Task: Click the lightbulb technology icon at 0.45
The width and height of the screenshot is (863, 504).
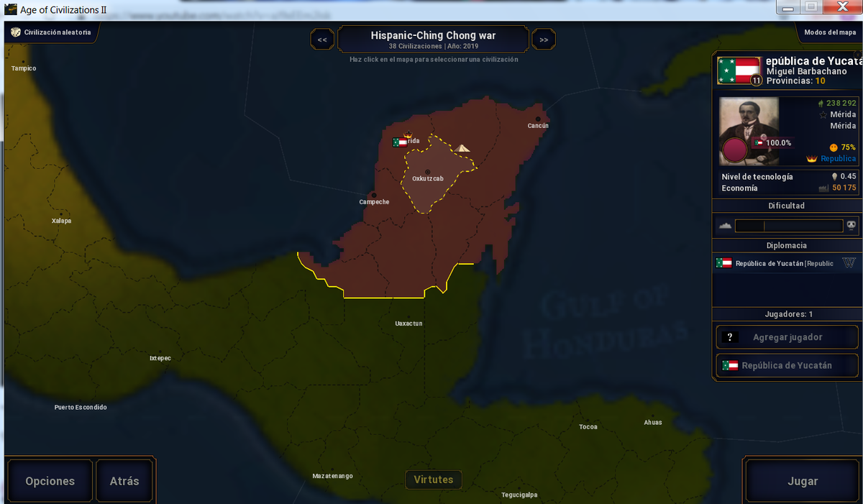Action: coord(834,176)
